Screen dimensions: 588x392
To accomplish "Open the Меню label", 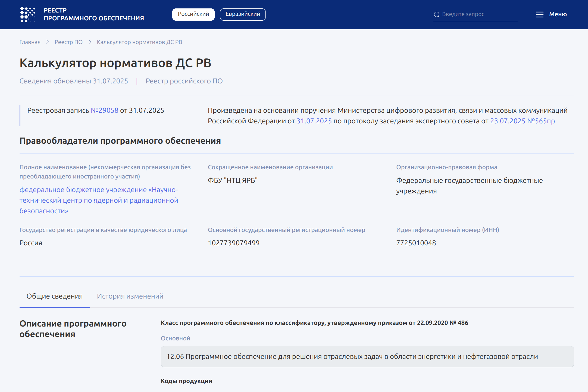I will tap(558, 14).
